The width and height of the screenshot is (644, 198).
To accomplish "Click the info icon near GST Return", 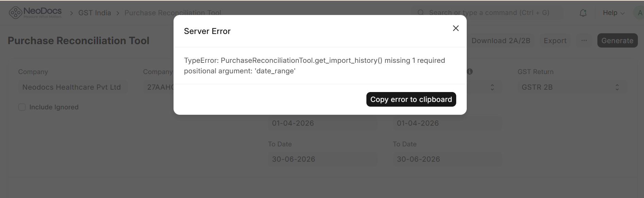I will (470, 72).
